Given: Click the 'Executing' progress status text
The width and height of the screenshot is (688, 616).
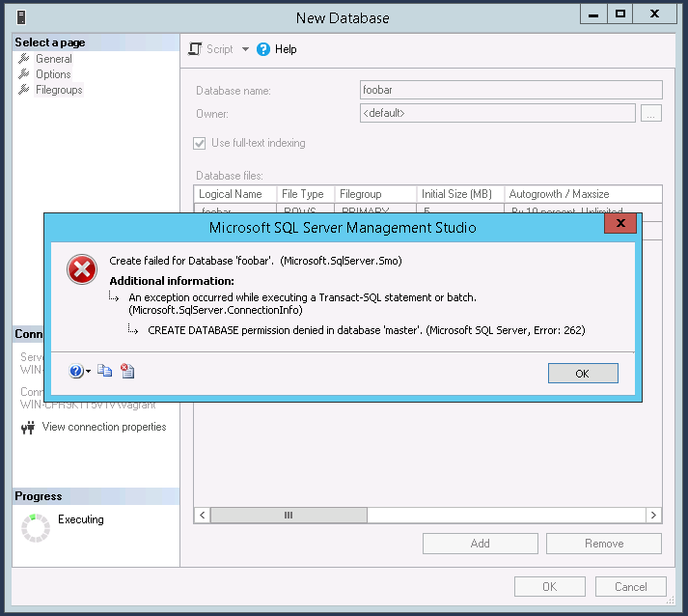Looking at the screenshot, I should point(81,519).
